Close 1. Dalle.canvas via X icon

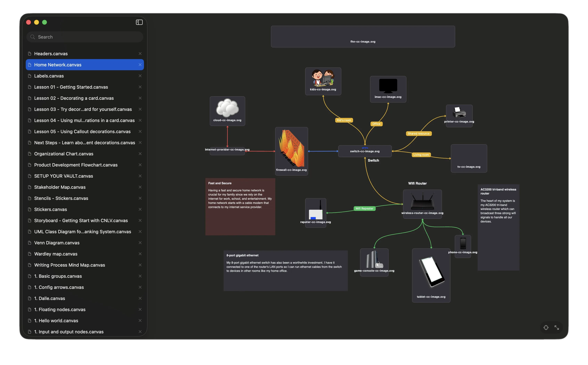(140, 298)
